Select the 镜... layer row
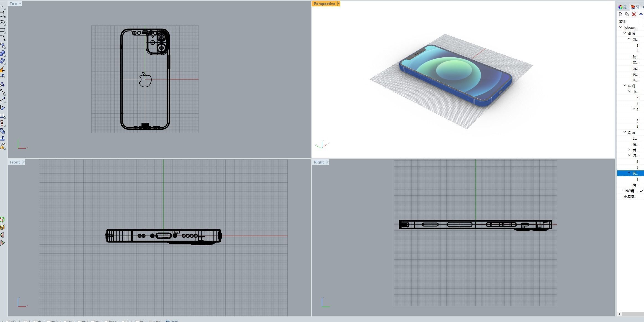Viewport: 644px width, 322px height. pos(631,185)
